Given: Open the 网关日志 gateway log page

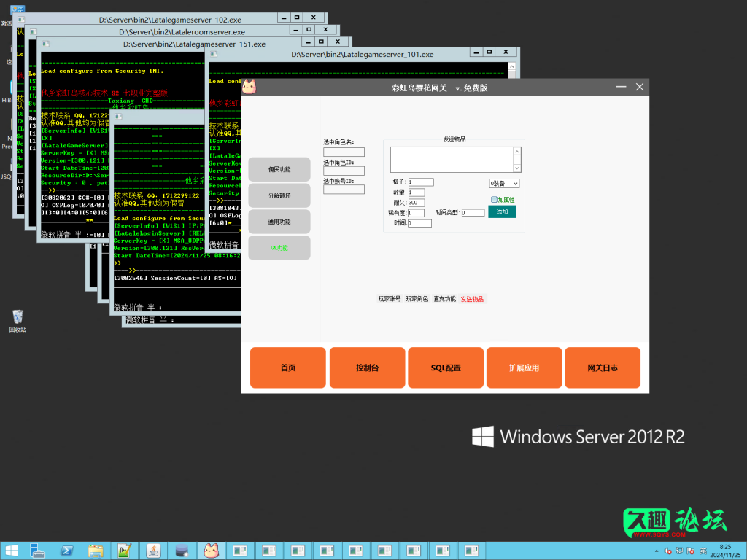Looking at the screenshot, I should pyautogui.click(x=603, y=367).
